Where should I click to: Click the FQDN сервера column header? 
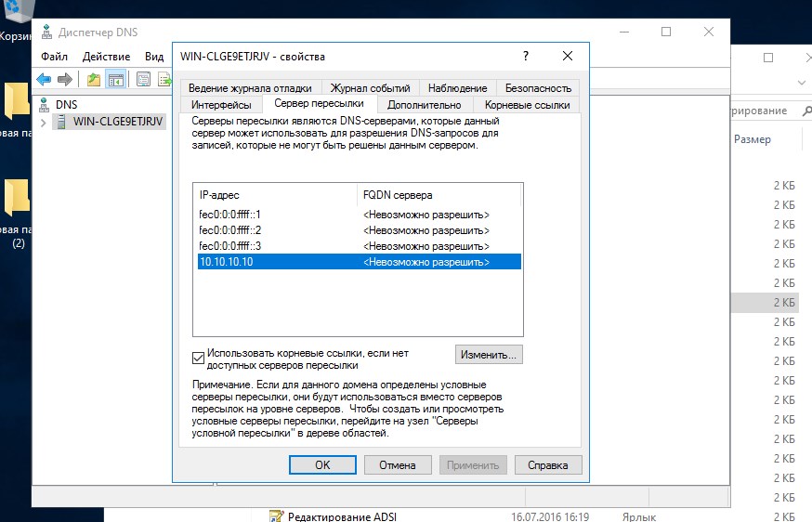pos(439,195)
